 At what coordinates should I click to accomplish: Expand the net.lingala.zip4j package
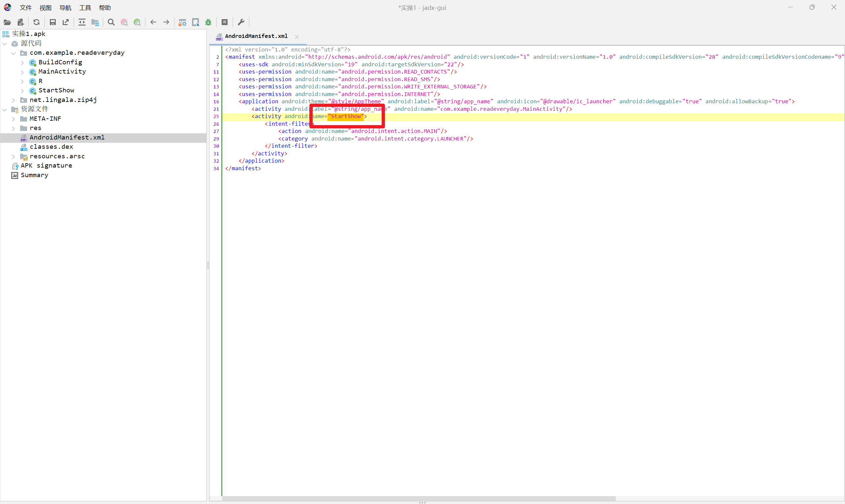pos(14,100)
